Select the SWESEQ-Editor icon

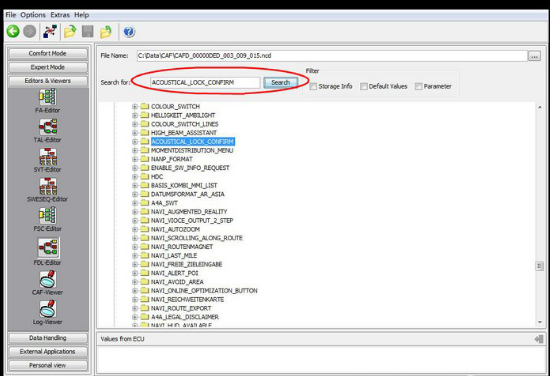(47, 186)
